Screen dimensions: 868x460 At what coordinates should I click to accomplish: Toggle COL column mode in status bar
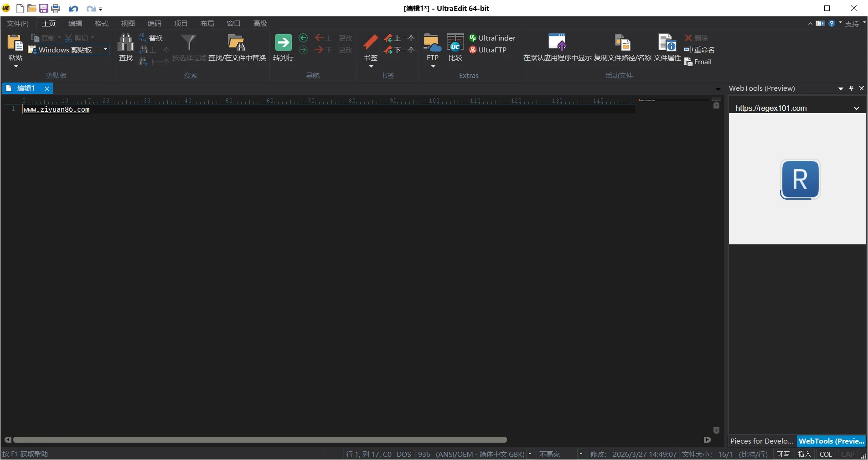[826, 454]
